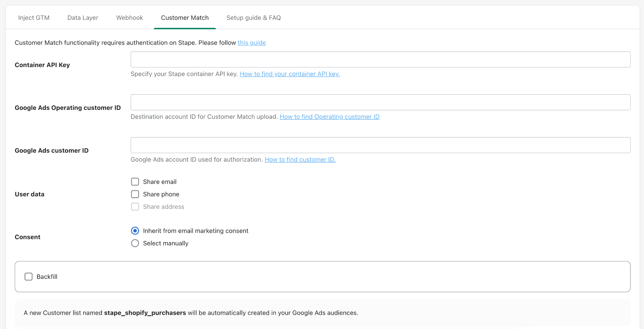Image resolution: width=644 pixels, height=329 pixels.
Task: Enable the Share email checkbox
Action: point(135,182)
